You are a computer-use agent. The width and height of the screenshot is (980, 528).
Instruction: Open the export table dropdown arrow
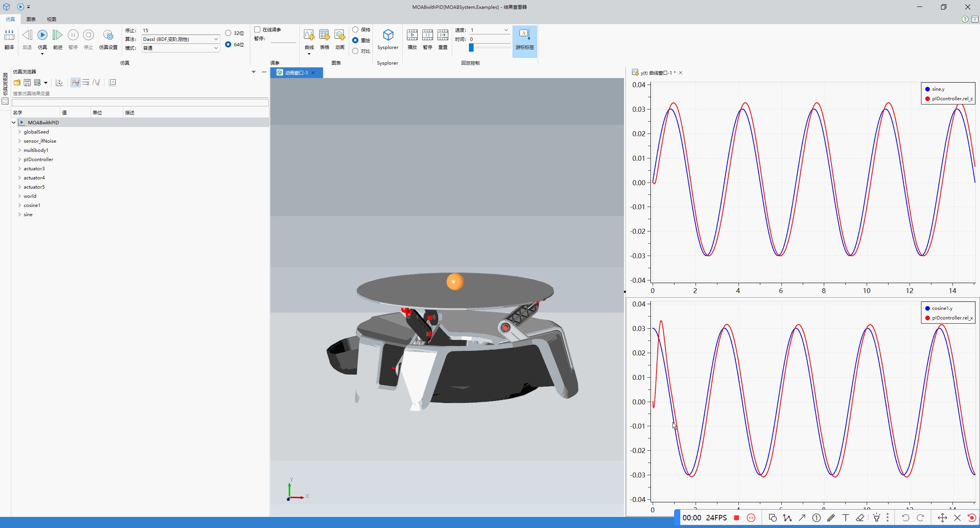pyautogui.click(x=46, y=83)
